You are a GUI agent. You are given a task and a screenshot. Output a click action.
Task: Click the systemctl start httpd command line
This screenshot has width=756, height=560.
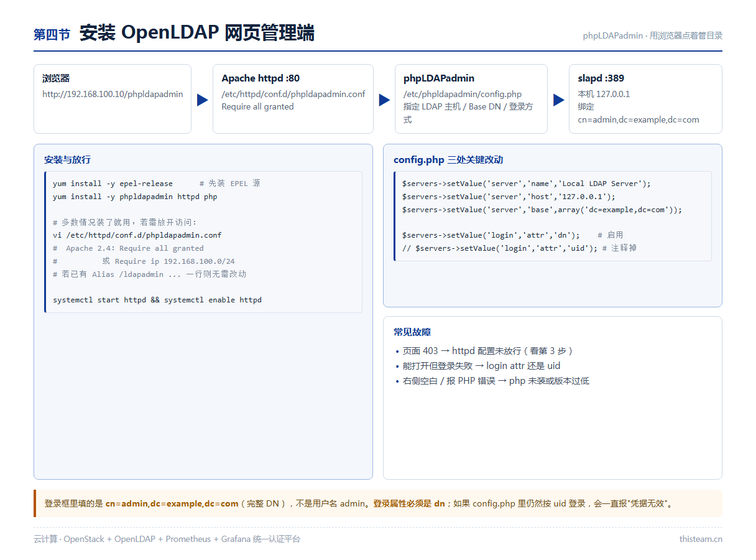pos(157,300)
